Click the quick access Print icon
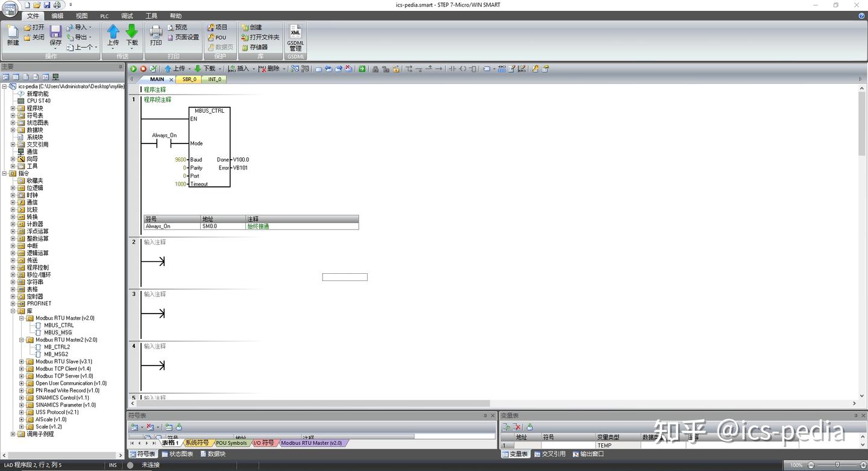Image resolution: width=868 pixels, height=471 pixels. [x=57, y=5]
